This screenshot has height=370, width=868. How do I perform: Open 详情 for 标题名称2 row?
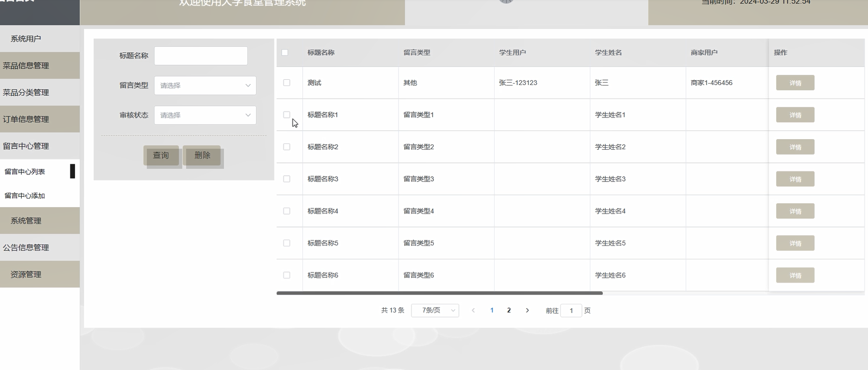pyautogui.click(x=795, y=147)
